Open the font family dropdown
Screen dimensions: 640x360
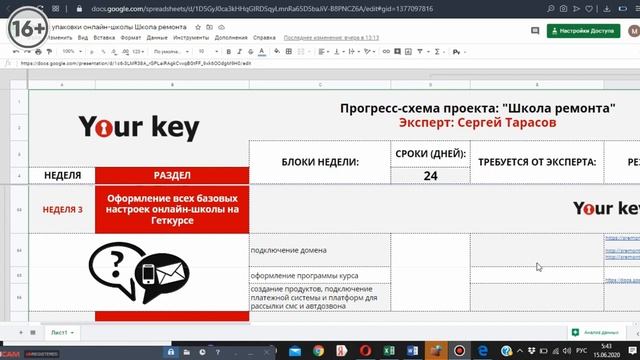coord(171,52)
